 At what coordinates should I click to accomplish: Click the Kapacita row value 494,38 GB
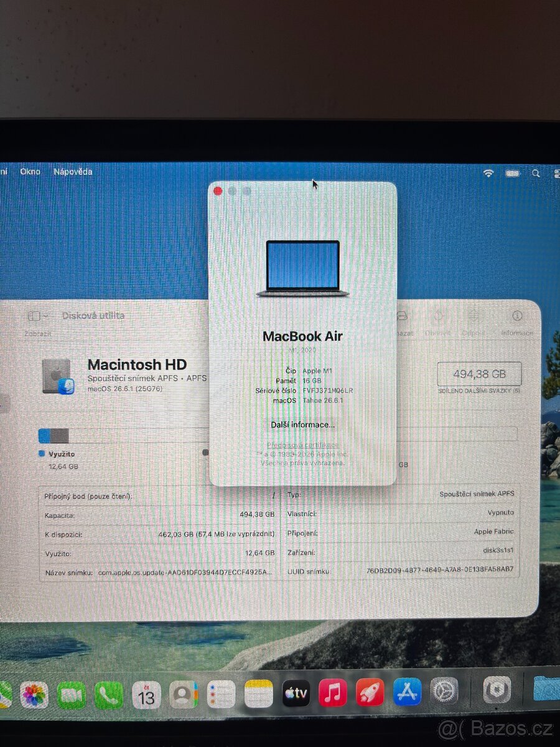pos(257,515)
